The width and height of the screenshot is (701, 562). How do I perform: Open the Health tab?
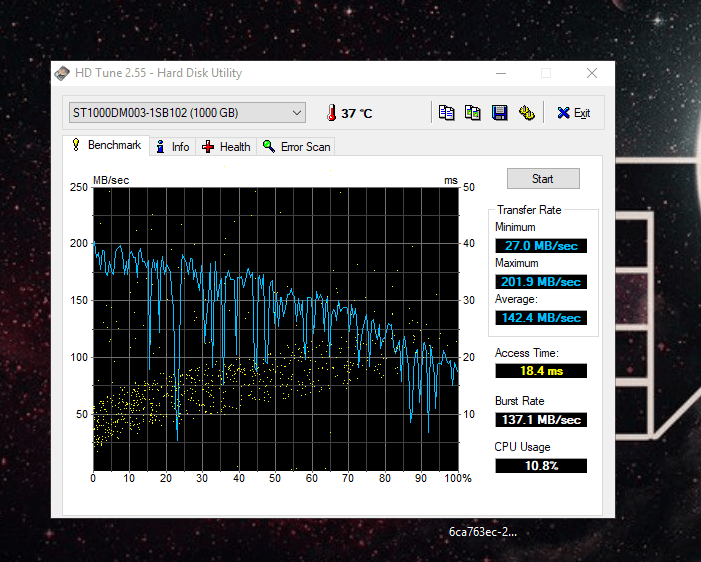(226, 147)
